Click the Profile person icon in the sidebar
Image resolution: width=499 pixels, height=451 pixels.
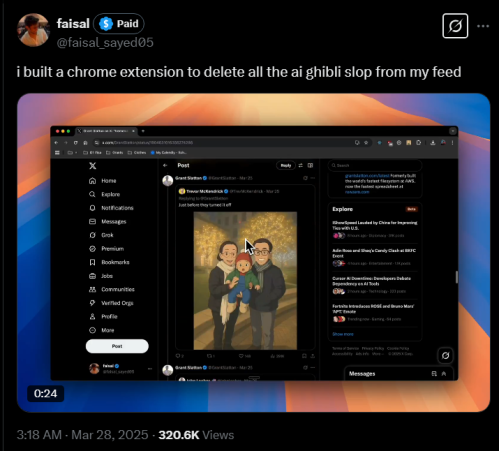tap(92, 317)
